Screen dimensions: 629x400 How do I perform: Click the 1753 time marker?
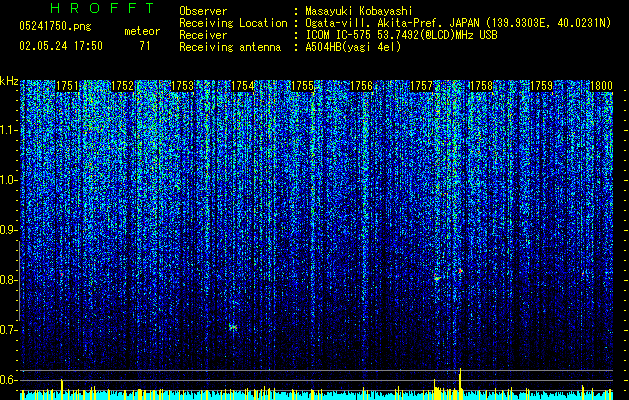[x=183, y=86]
